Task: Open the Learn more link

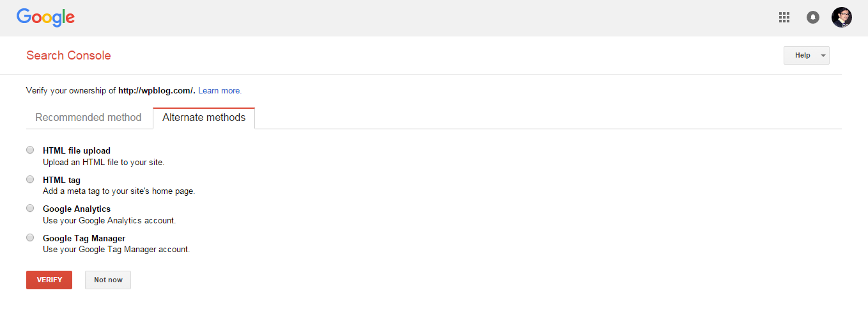Action: [220, 91]
